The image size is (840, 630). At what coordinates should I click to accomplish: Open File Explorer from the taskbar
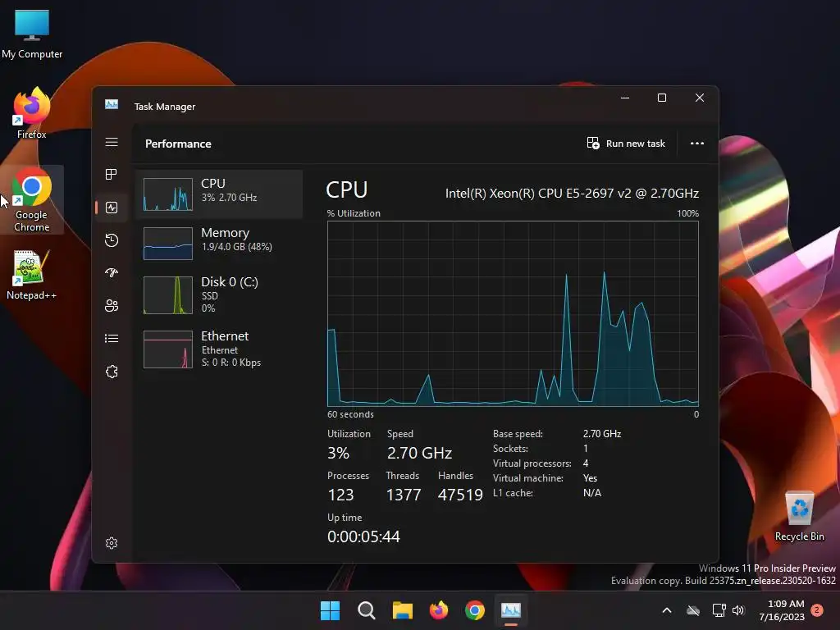pos(402,610)
